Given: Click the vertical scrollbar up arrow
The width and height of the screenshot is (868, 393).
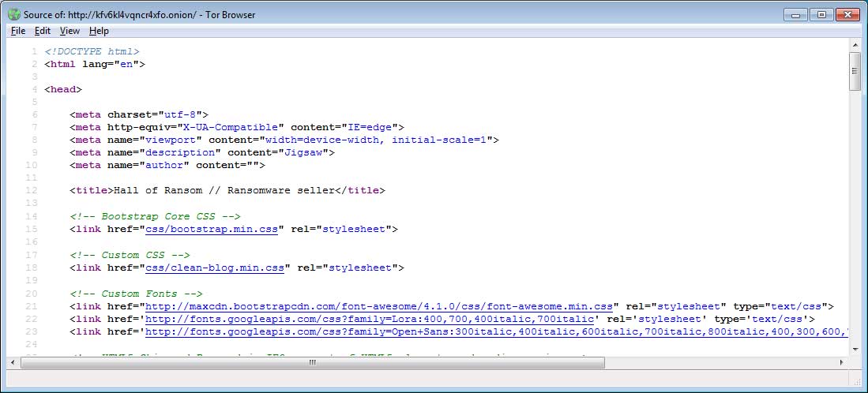Looking at the screenshot, I should coord(855,43).
